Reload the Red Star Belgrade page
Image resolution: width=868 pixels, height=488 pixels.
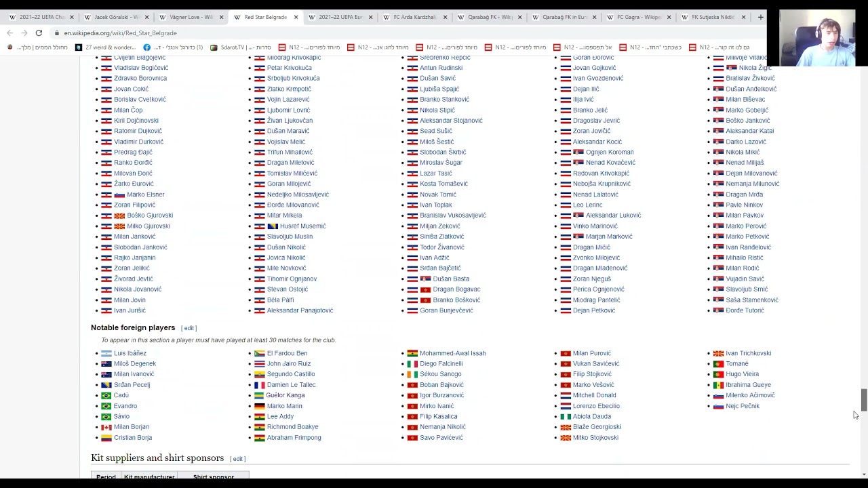click(x=39, y=33)
